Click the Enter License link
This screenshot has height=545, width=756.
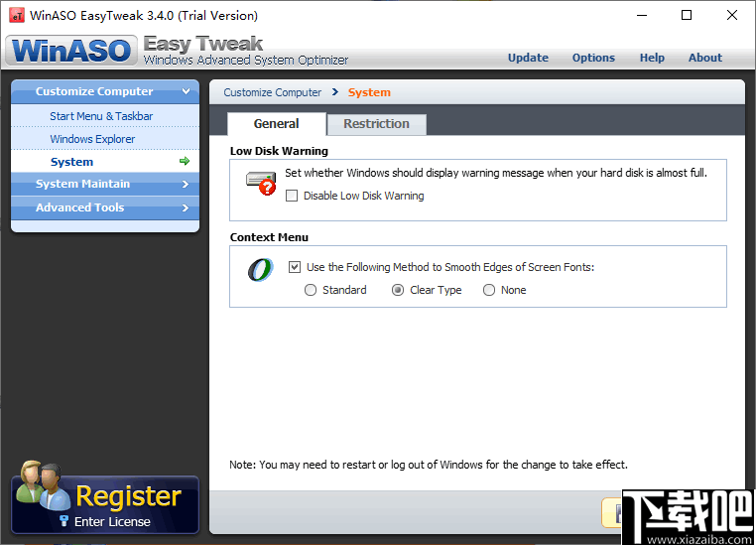click(112, 522)
